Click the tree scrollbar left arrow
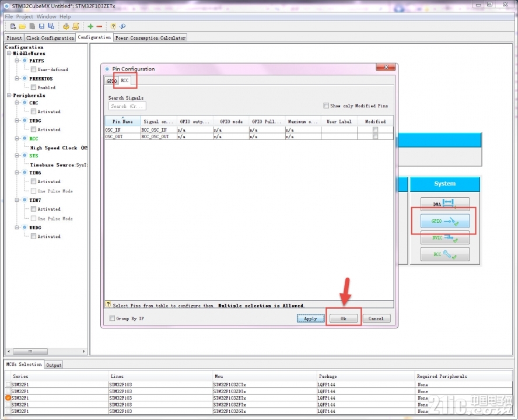The image size is (518, 420). point(9,351)
